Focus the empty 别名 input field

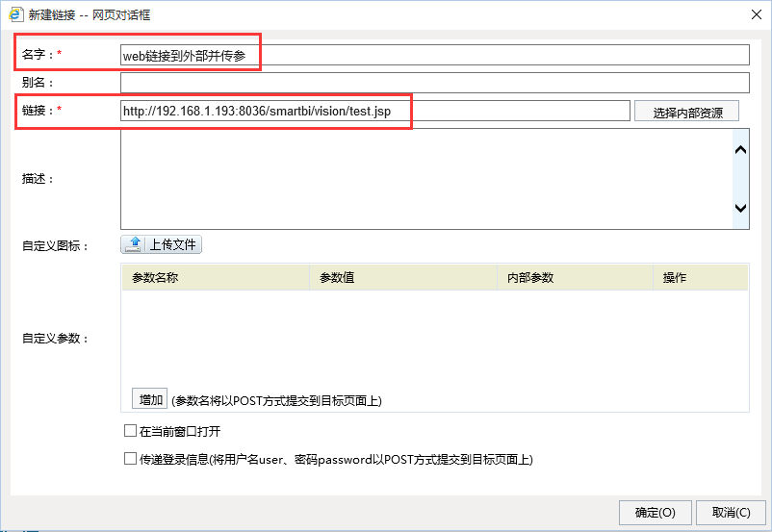tap(435, 83)
